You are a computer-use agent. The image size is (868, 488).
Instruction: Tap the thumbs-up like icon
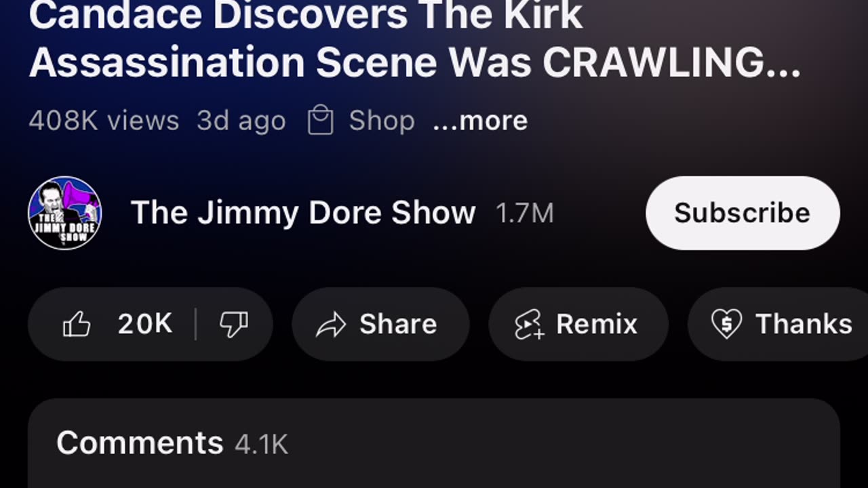[77, 325]
